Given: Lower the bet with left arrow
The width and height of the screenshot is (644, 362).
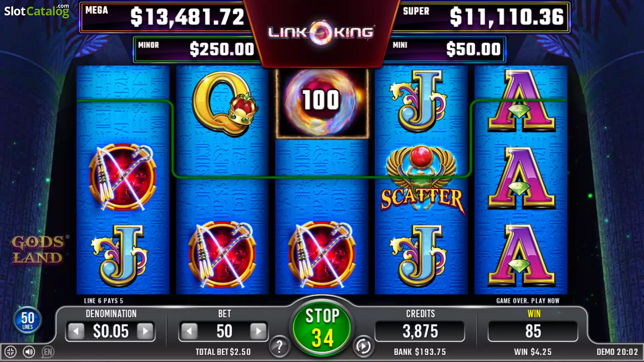Looking at the screenshot, I should pos(189,331).
